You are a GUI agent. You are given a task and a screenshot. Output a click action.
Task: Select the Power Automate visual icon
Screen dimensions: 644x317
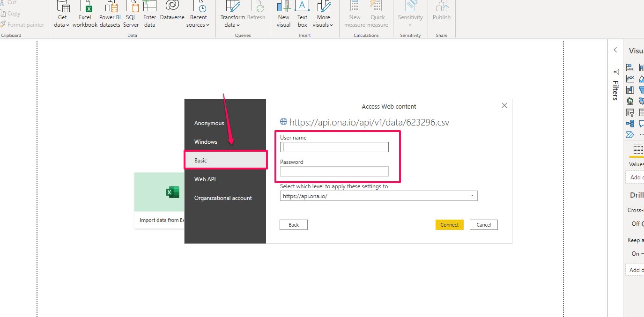point(630,135)
